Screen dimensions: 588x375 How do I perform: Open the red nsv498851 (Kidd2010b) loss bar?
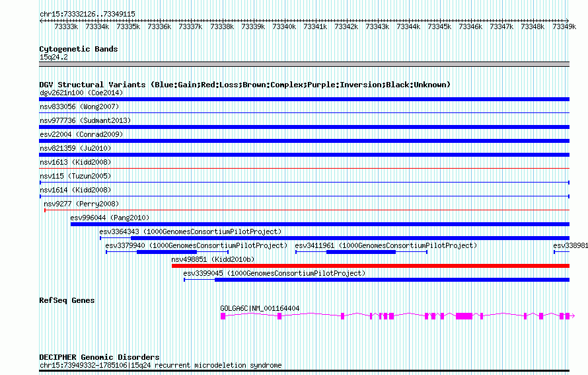(371, 266)
